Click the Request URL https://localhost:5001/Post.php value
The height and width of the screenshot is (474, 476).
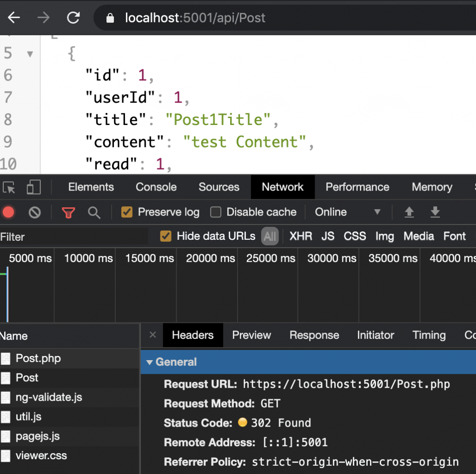pyautogui.click(x=346, y=384)
